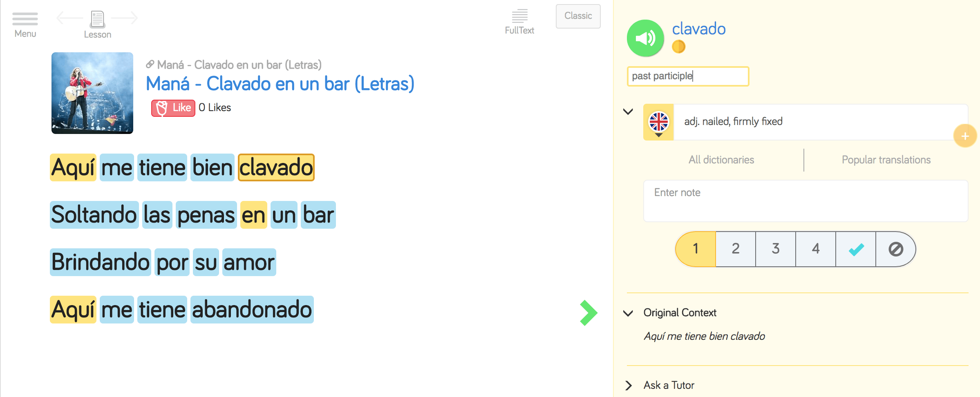This screenshot has width=980, height=397.
Task: Set word status to level 3
Action: tap(775, 249)
